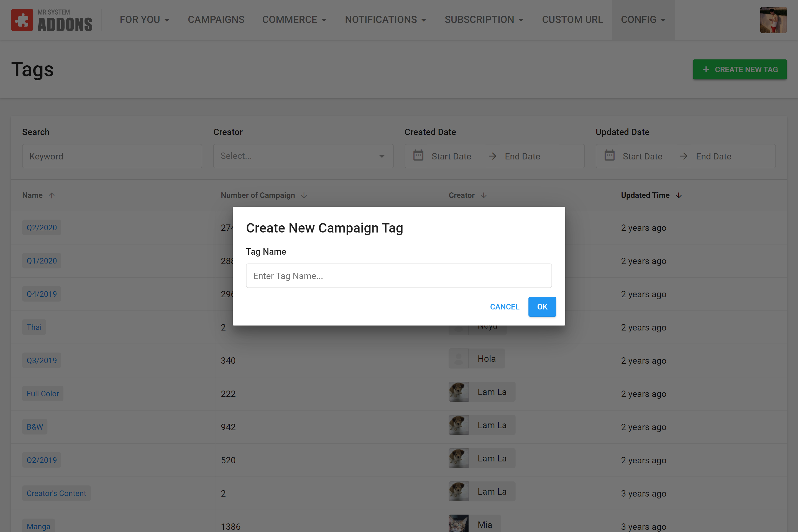This screenshot has width=798, height=532.
Task: Click the Created Date calendar icon
Action: [x=418, y=156]
